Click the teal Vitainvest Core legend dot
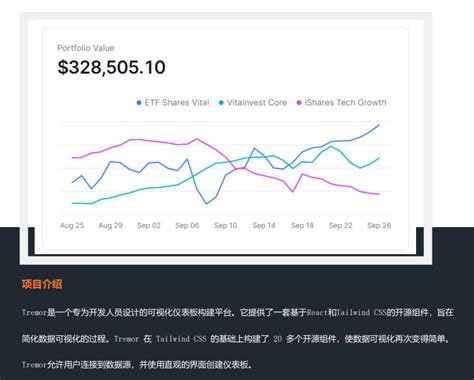The width and height of the screenshot is (474, 380). (221, 103)
